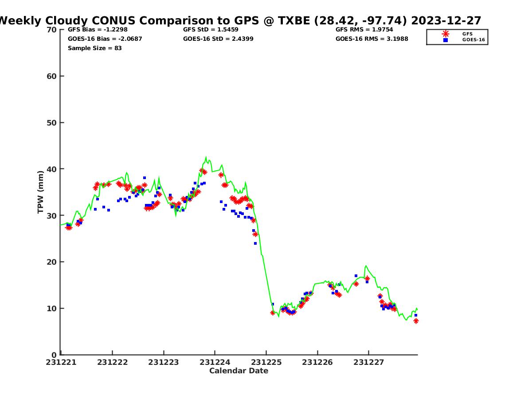The height and width of the screenshot is (399, 532).
Task: Click the y-axis tick label 60
Action: (x=52, y=76)
